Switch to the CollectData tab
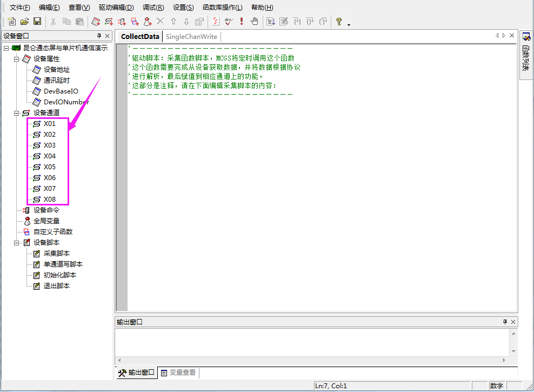 coord(140,36)
